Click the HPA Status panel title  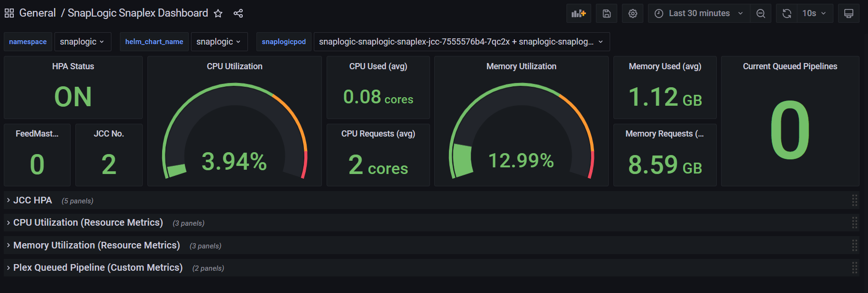(x=73, y=66)
